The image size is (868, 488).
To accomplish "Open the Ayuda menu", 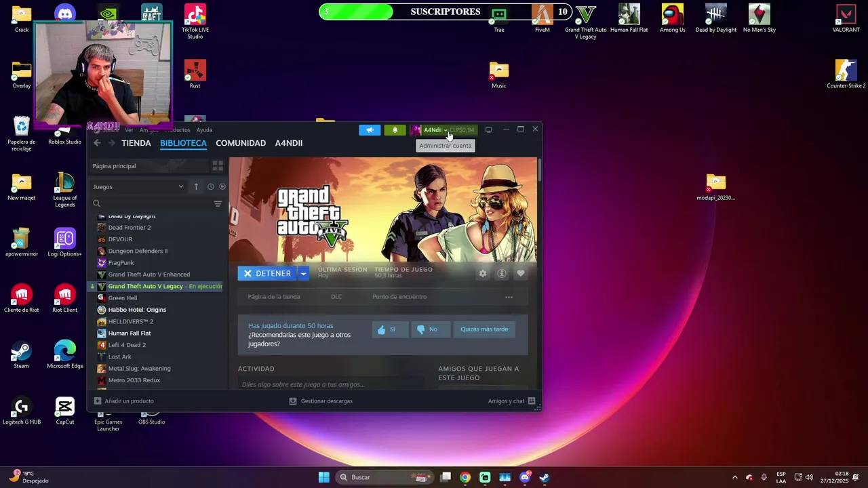I will click(x=204, y=130).
